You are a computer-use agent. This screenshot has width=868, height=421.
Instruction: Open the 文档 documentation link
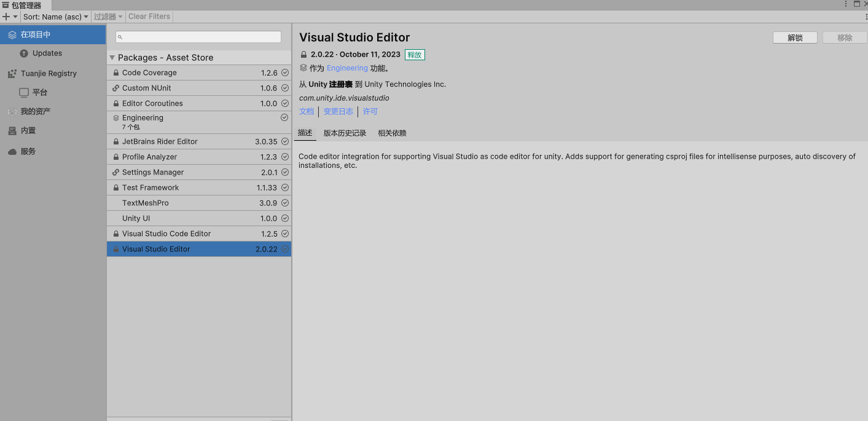coord(307,111)
